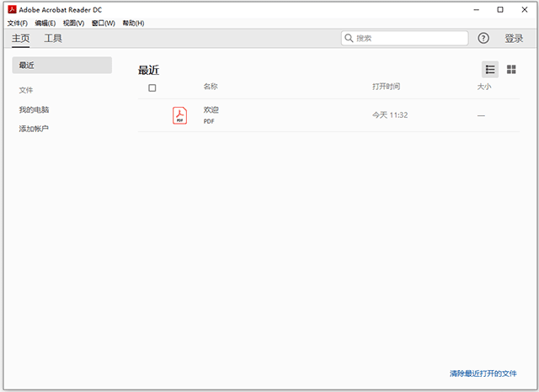Minimize the Acrobat Reader window
Viewport: 539px width, 392px height.
coord(477,9)
